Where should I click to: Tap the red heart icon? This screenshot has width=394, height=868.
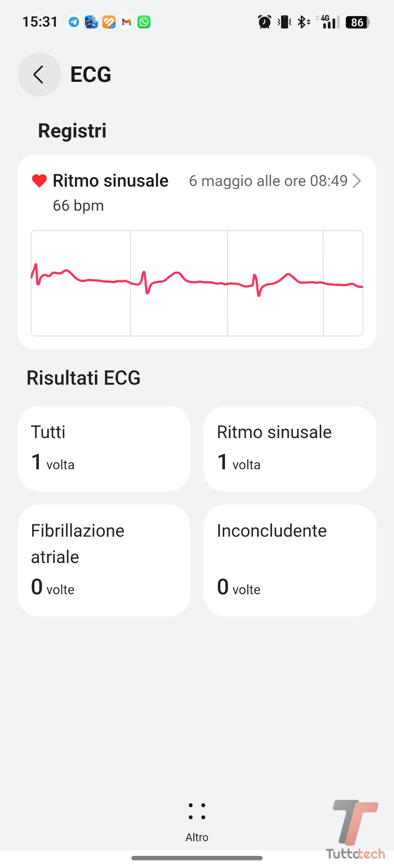tap(39, 181)
